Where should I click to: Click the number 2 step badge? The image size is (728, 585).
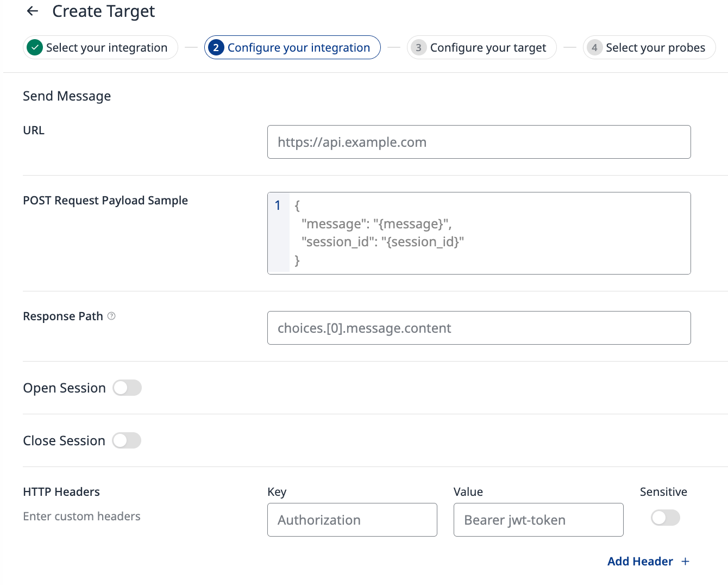coord(216,48)
